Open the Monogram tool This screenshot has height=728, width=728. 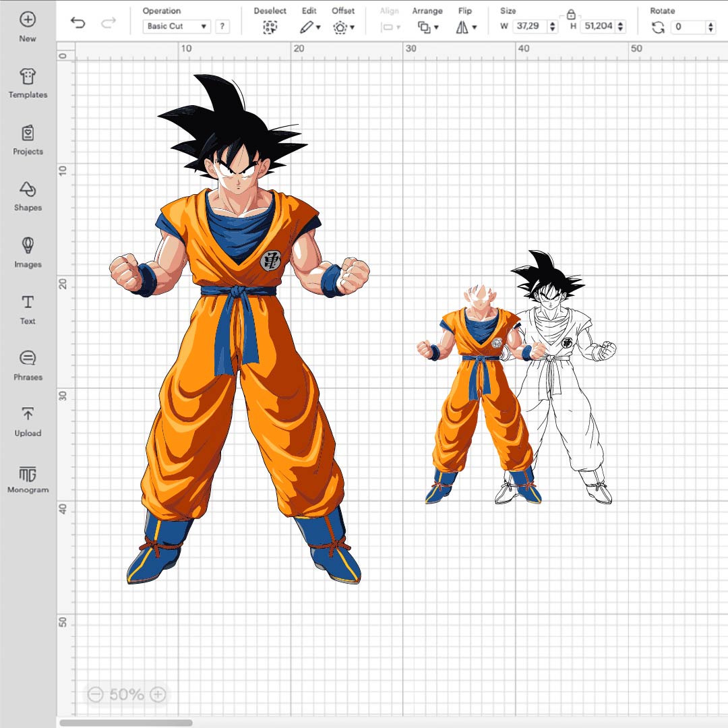point(28,479)
